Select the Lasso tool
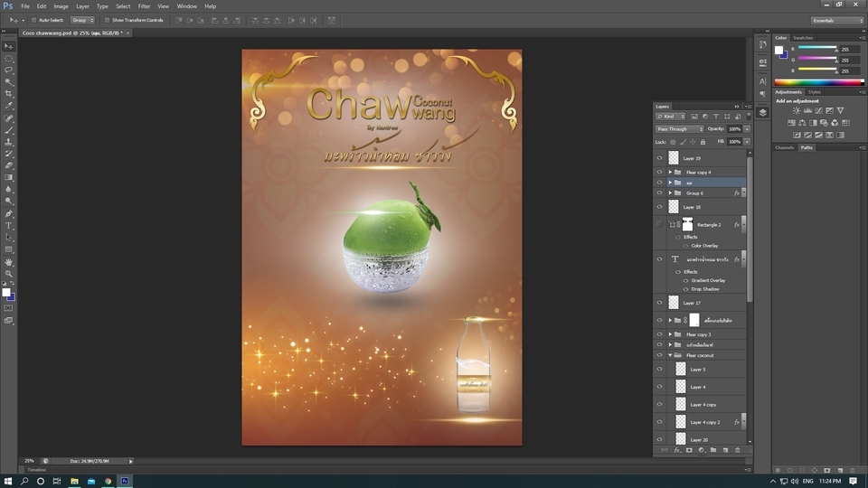The width and height of the screenshot is (868, 488). point(8,70)
